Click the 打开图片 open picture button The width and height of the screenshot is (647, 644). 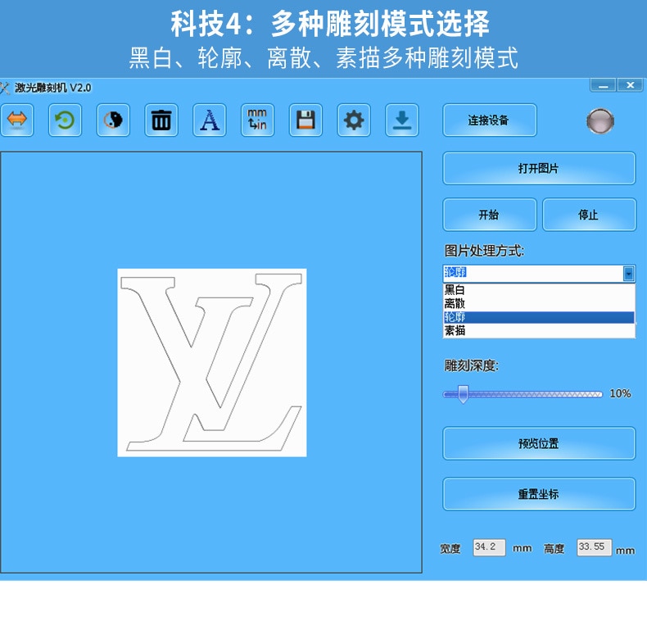pos(539,169)
